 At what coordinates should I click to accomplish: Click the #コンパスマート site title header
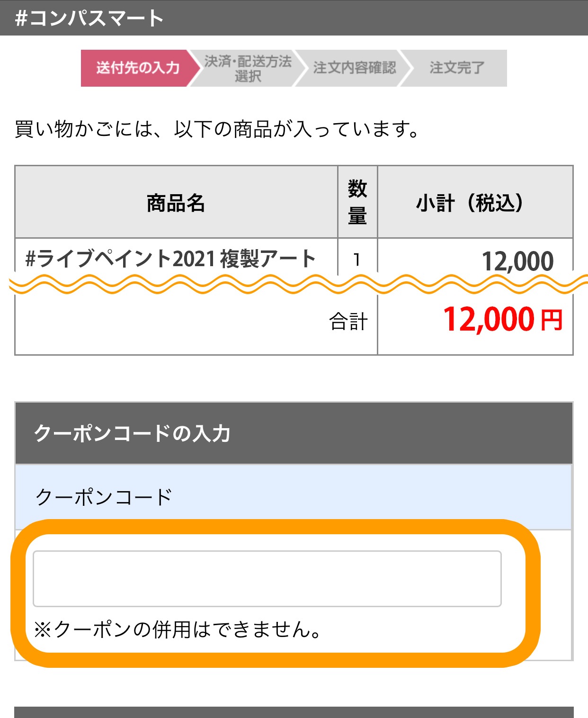click(89, 18)
